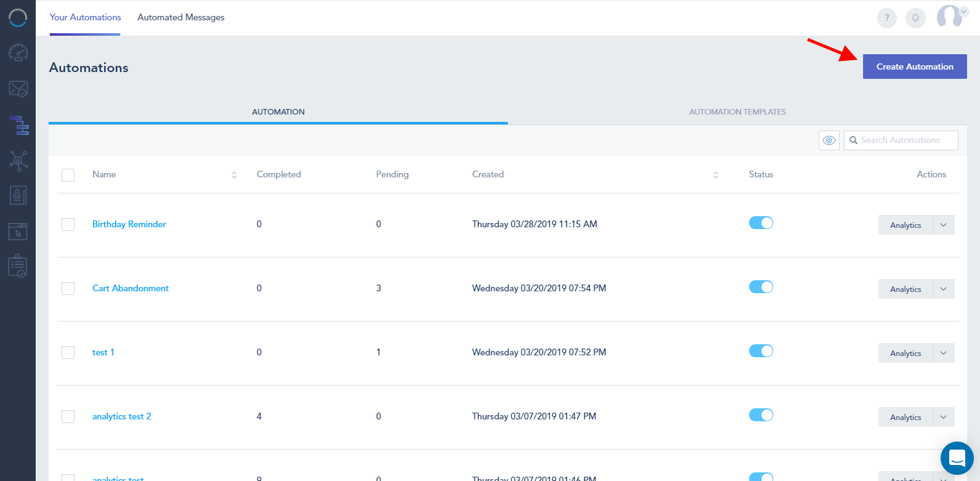Screen dimensions: 980x481
Task: Click the Status column header
Action: pyautogui.click(x=761, y=174)
